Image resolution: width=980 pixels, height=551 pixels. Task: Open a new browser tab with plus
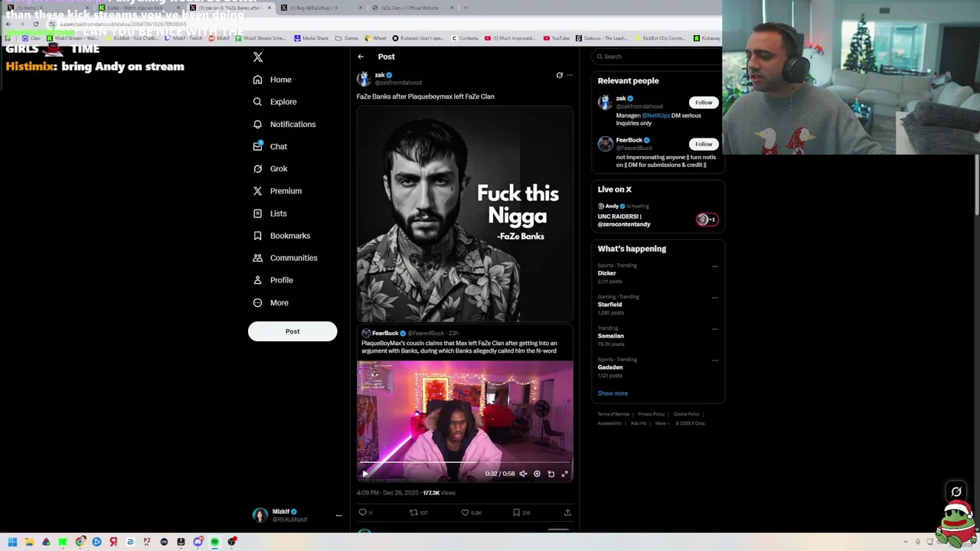(465, 8)
